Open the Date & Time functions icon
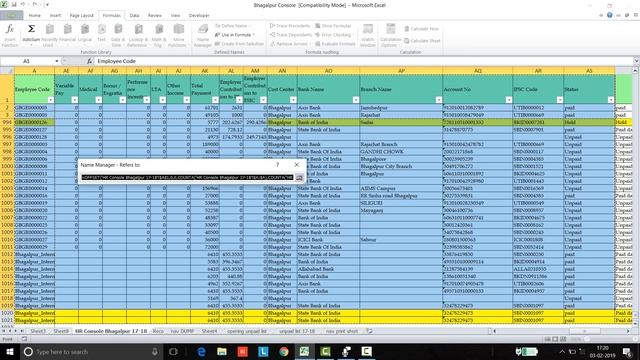 (118, 29)
